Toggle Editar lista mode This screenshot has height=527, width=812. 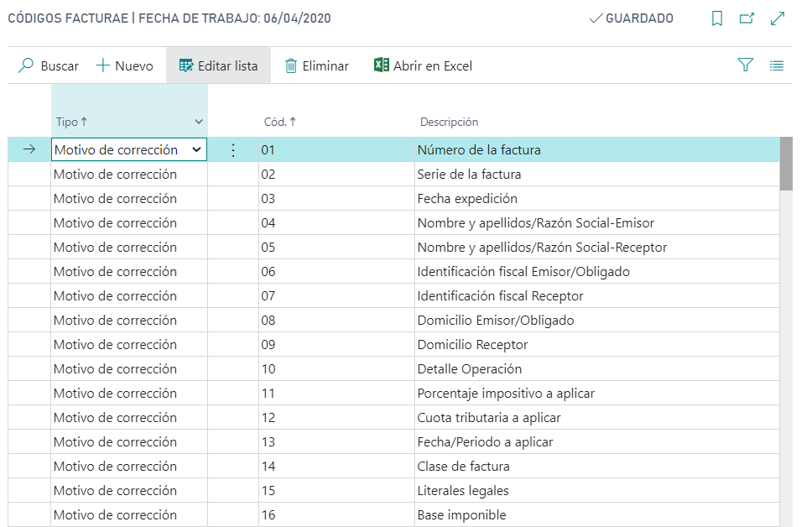click(x=218, y=65)
